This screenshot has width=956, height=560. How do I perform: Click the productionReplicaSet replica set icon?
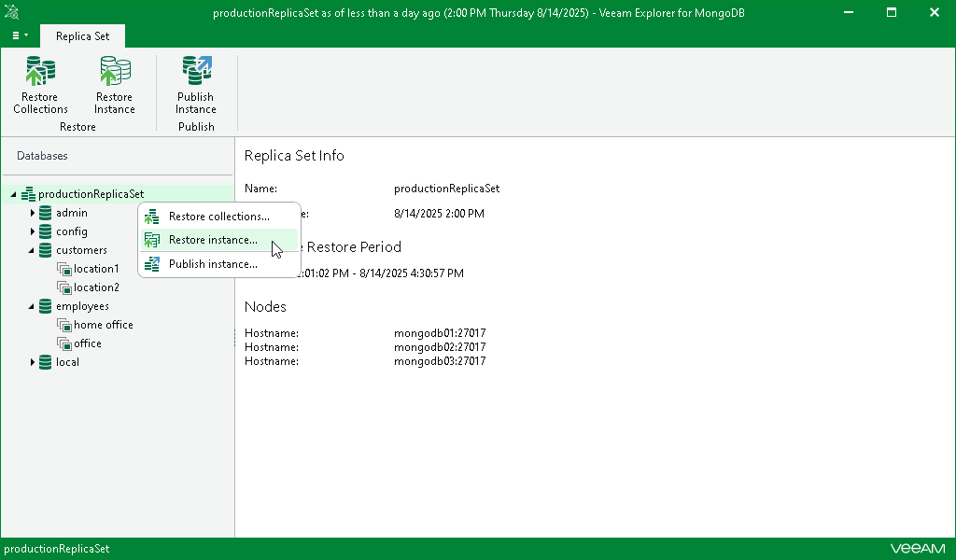coord(28,194)
